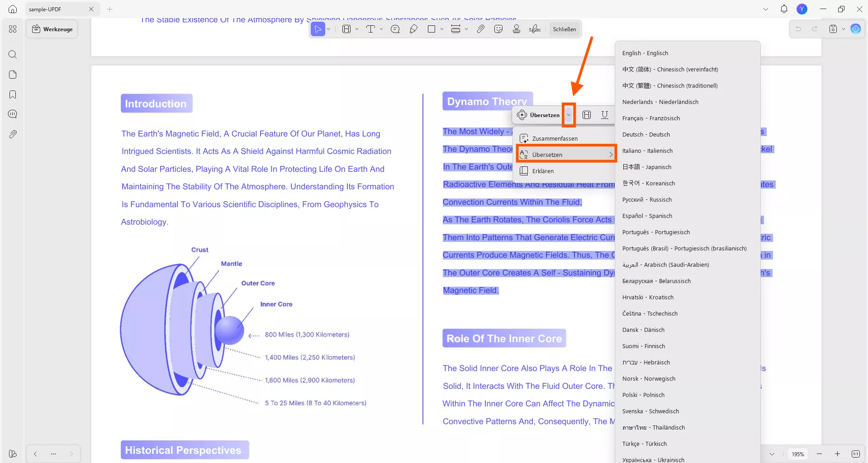Image resolution: width=868 pixels, height=463 pixels.
Task: Select the stamp tool
Action: point(517,29)
